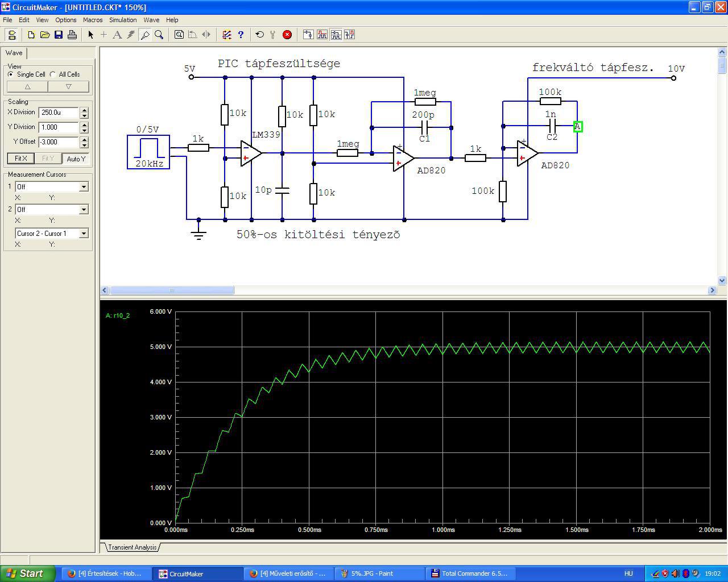Select the Delete lightning-bolt tool
Image resolution: width=728 pixels, height=582 pixels.
[131, 35]
